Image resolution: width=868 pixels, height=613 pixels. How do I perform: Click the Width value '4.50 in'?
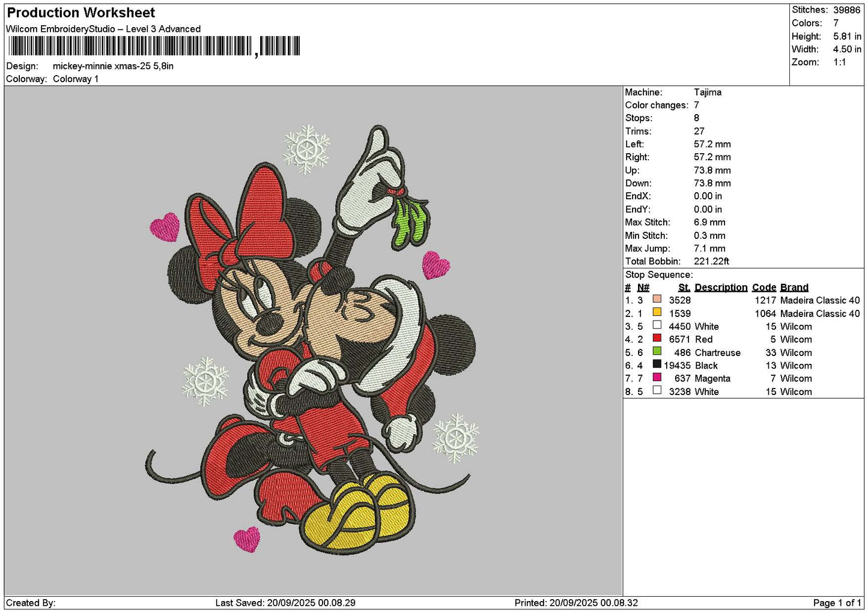(847, 49)
